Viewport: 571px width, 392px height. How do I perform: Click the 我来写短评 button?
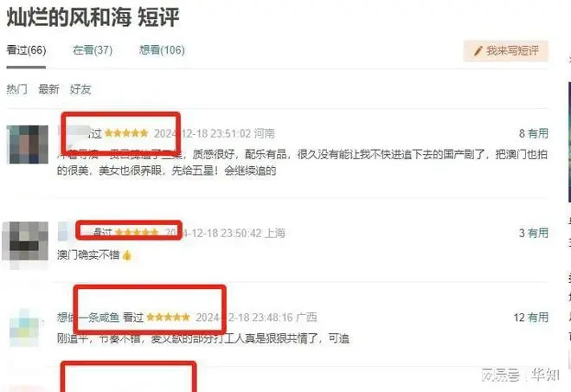click(505, 51)
